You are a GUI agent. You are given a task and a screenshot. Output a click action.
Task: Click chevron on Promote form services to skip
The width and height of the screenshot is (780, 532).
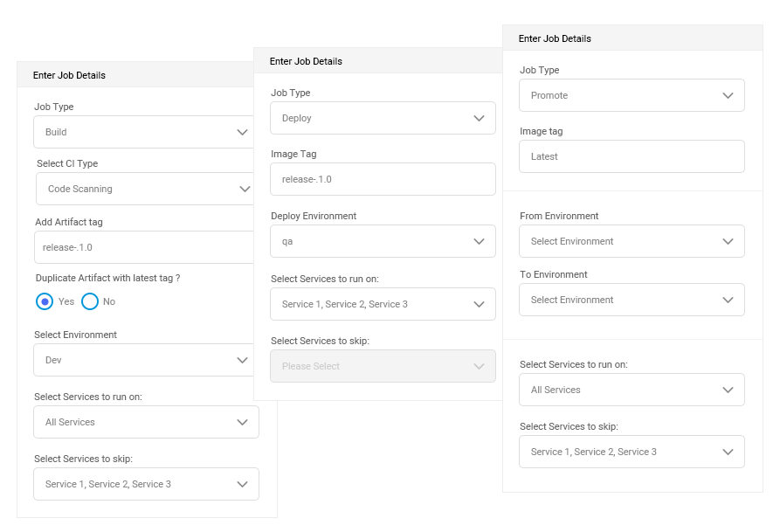728,452
